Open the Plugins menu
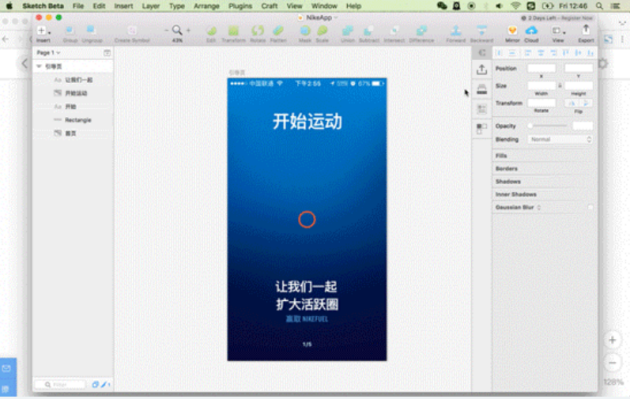This screenshot has width=630, height=399. [240, 6]
